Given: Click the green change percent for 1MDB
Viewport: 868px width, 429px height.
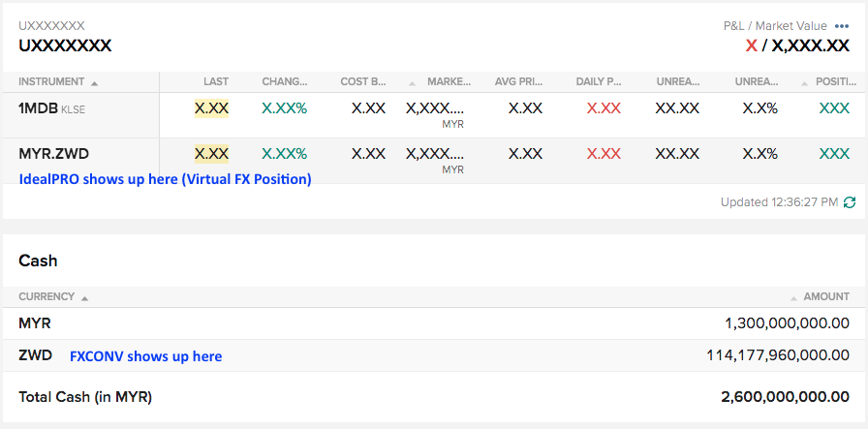Looking at the screenshot, I should (285, 108).
